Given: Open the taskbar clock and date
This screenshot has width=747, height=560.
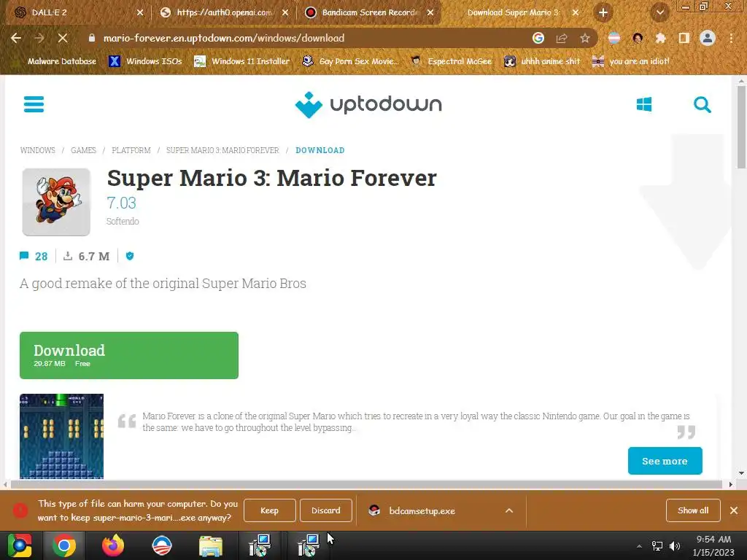Looking at the screenshot, I should 713,545.
